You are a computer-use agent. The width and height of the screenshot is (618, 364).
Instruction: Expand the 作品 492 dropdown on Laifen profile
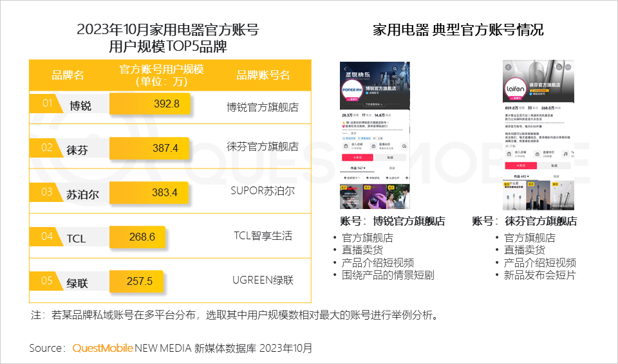(x=521, y=176)
